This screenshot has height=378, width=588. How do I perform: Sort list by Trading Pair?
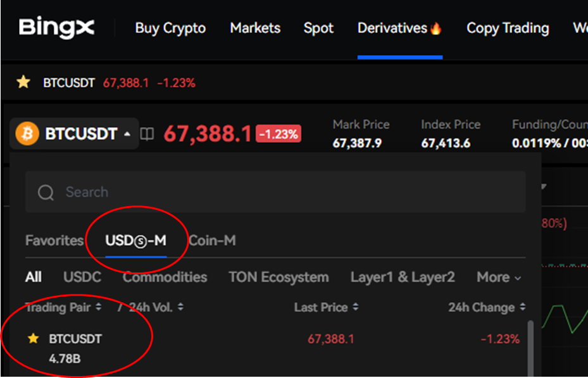(x=63, y=307)
